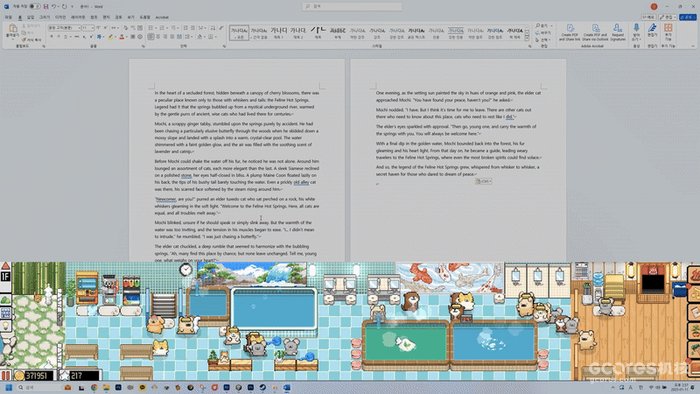Open the Insert ribbon tab

pyautogui.click(x=30, y=17)
